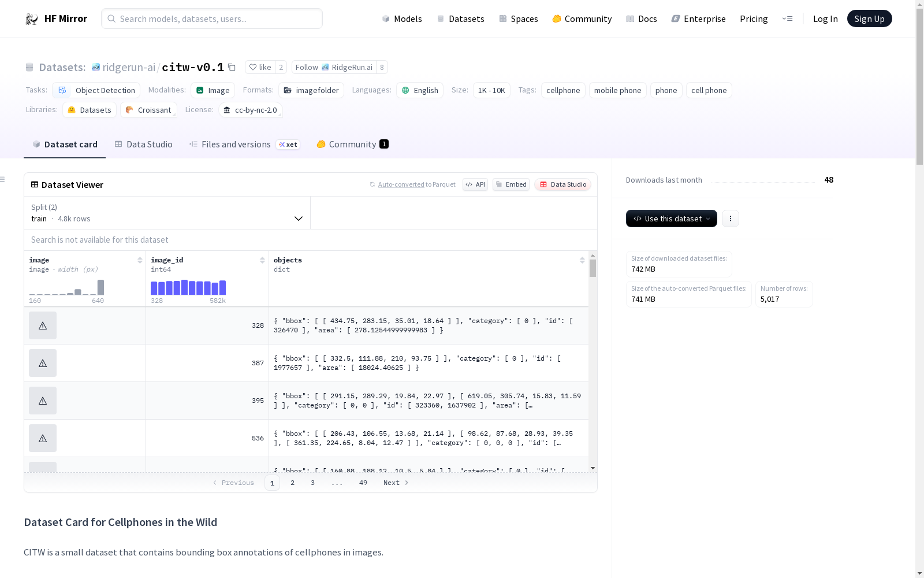This screenshot has width=924, height=578.
Task: Open Spaces in the top navigation
Action: click(519, 18)
